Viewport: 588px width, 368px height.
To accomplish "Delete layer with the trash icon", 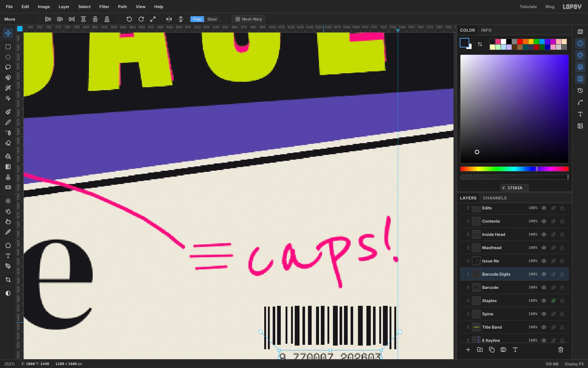I will 561,350.
